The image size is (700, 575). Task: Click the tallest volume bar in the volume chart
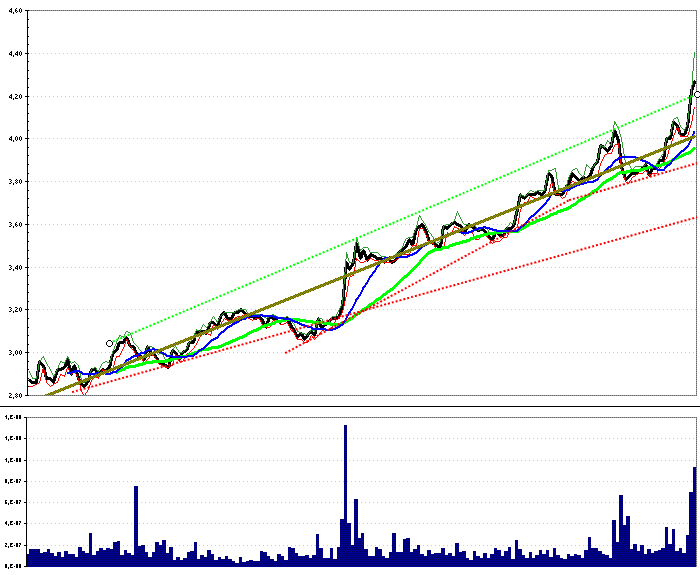(346, 496)
